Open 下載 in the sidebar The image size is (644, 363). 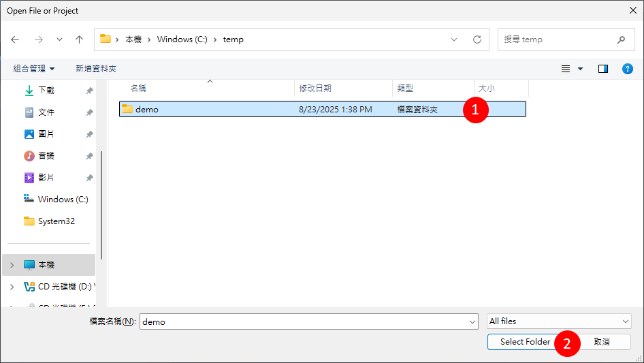[x=46, y=91]
